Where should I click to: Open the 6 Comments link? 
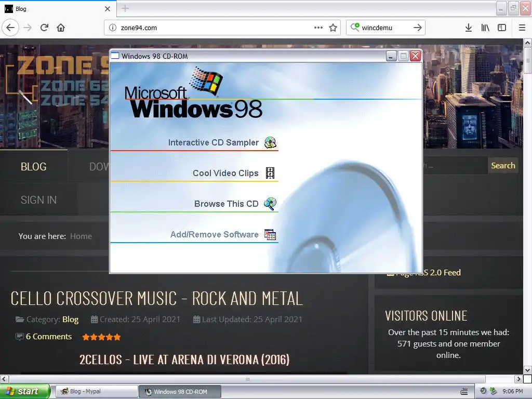49,337
